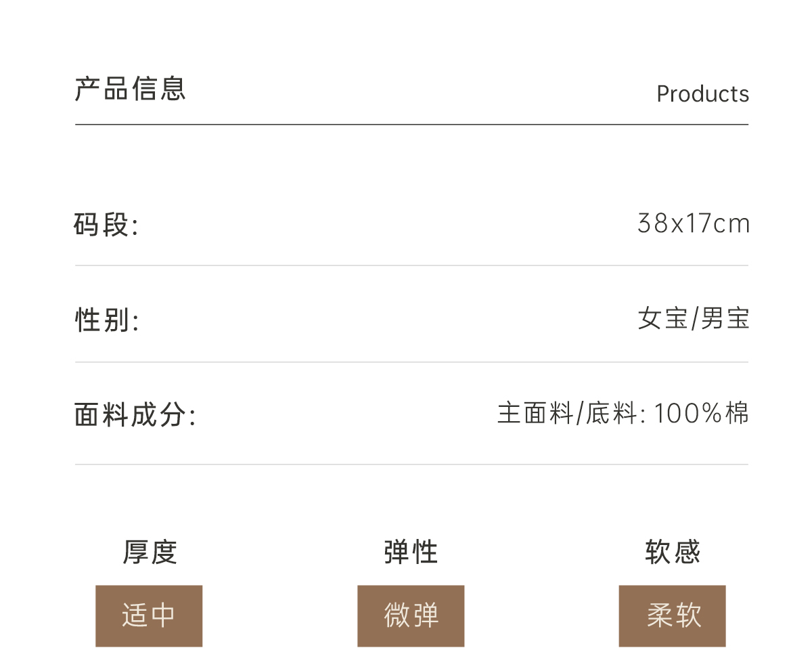The width and height of the screenshot is (812, 650).
Task: Click the 软感 column heading
Action: (672, 552)
